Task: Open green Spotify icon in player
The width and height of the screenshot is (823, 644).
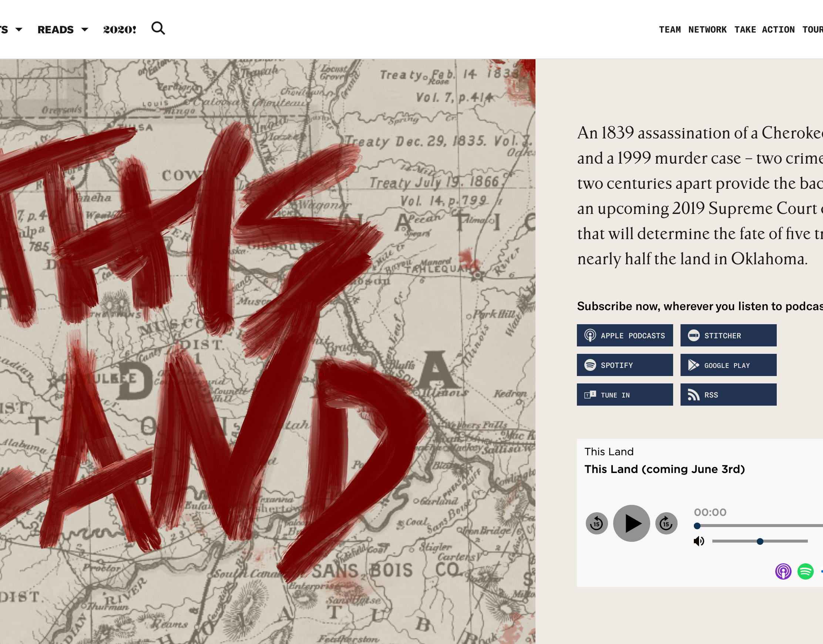Action: pos(805,571)
